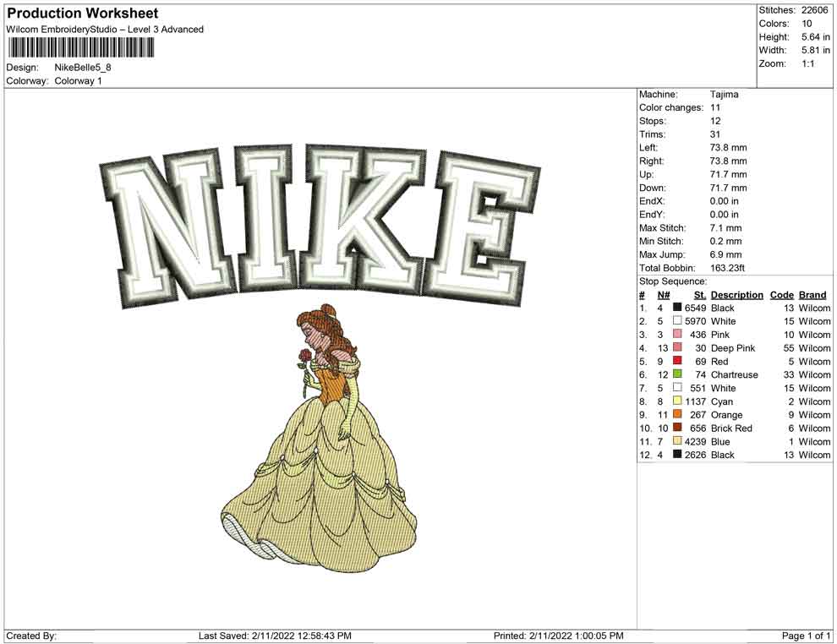Click the design barcode

tap(80, 48)
